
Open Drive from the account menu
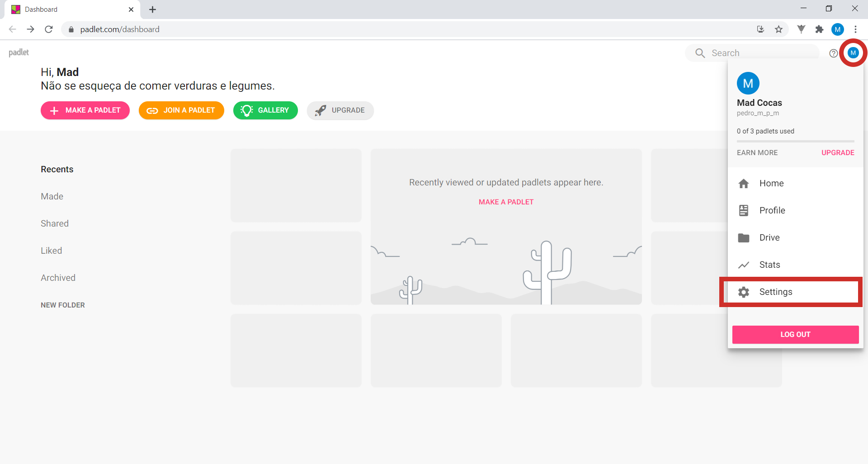click(x=796, y=237)
